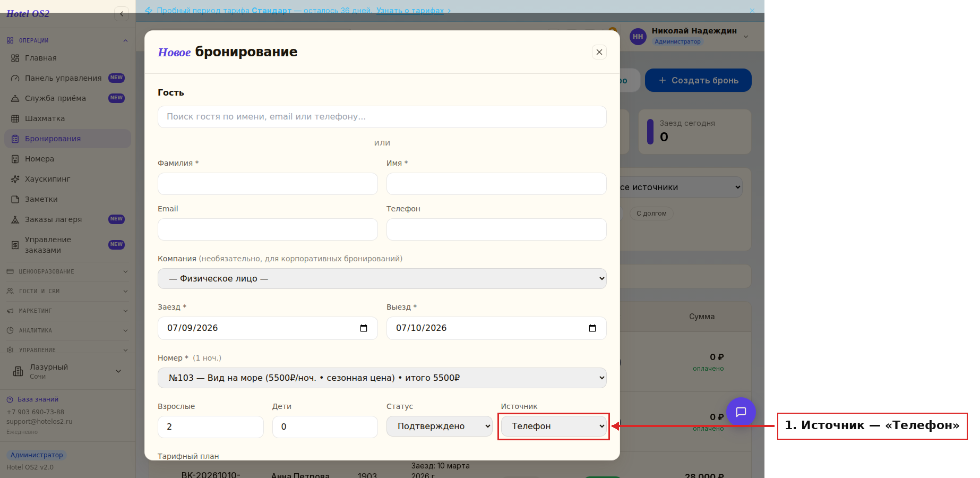Viewport: 980px width, 478px height.
Task: Click the Служба приёма bell icon
Action: (x=15, y=98)
